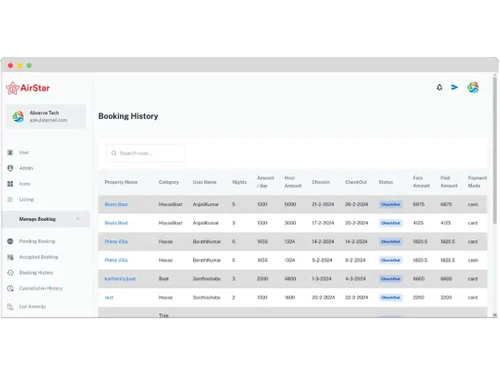
Task: Click Fare Amount 6875 cell
Action: tap(419, 204)
